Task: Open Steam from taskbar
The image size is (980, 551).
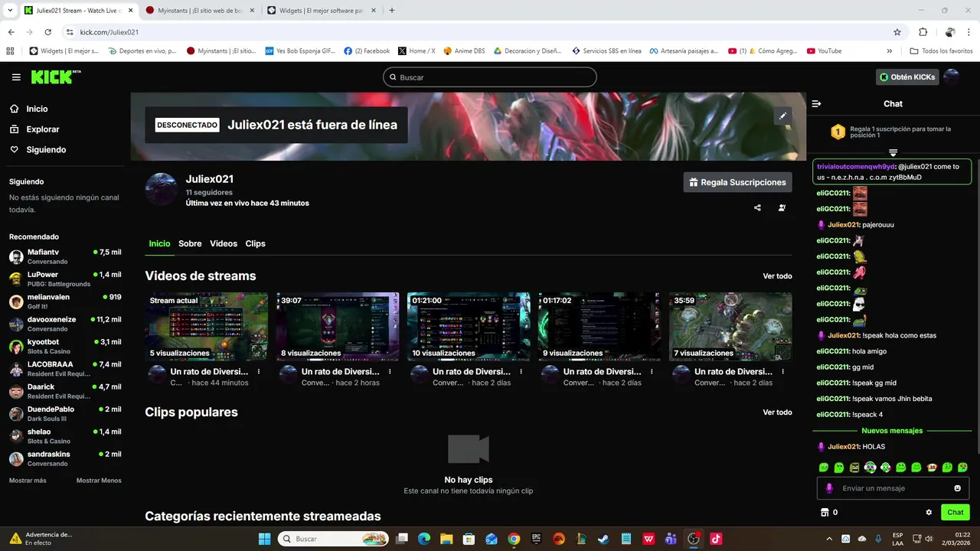Action: tap(604, 539)
